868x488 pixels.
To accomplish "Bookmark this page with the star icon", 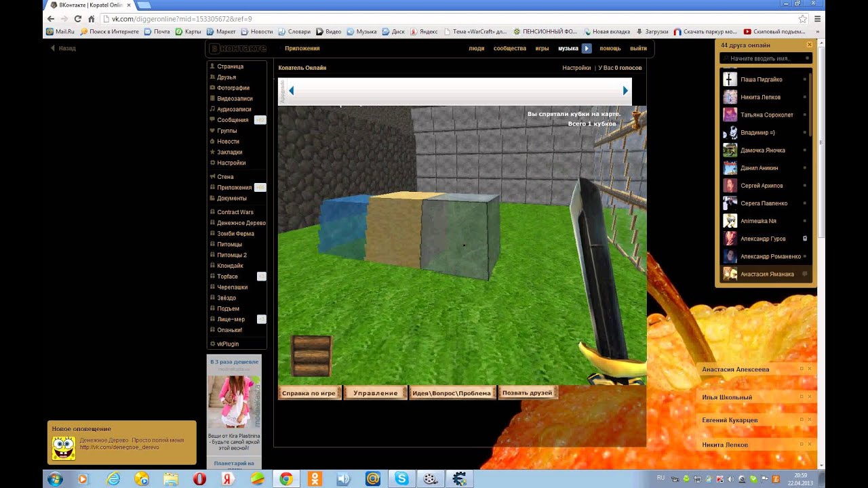I will tap(803, 19).
